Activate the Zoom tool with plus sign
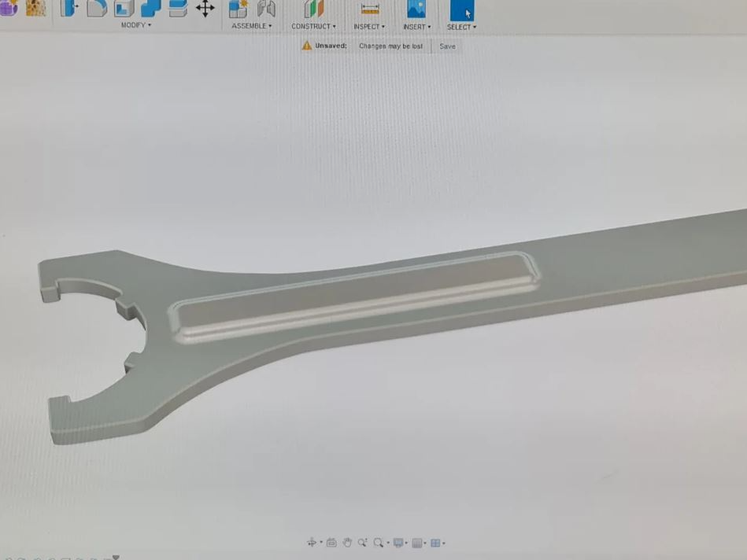Image resolution: width=747 pixels, height=560 pixels. click(x=363, y=543)
